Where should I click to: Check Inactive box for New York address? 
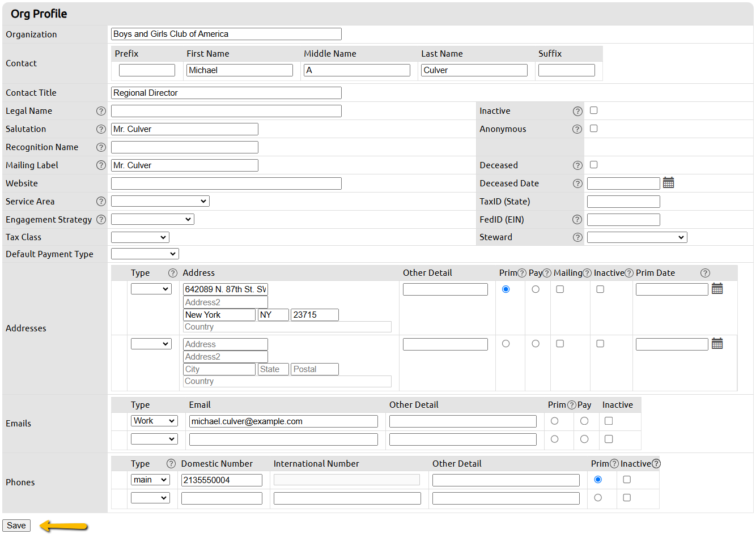coord(600,289)
